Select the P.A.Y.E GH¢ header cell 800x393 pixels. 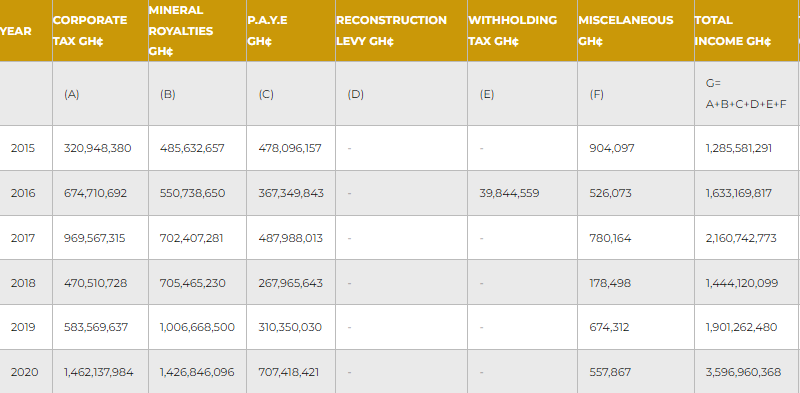tap(291, 31)
